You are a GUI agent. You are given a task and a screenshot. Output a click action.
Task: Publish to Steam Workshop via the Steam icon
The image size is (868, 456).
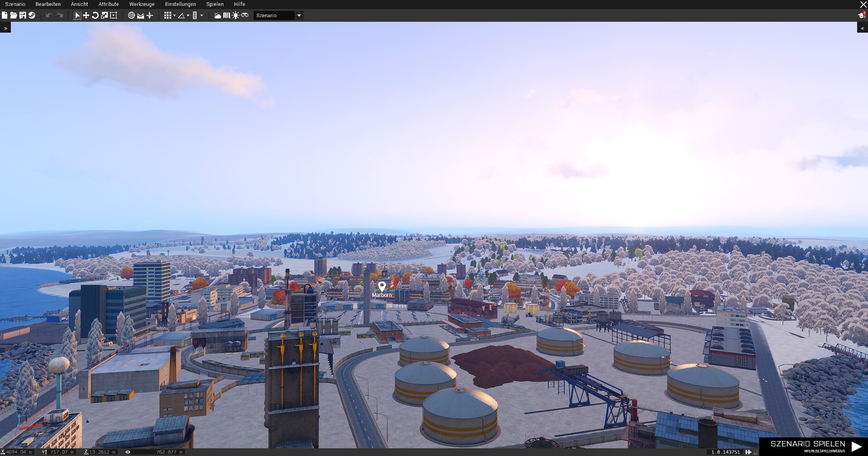[32, 15]
